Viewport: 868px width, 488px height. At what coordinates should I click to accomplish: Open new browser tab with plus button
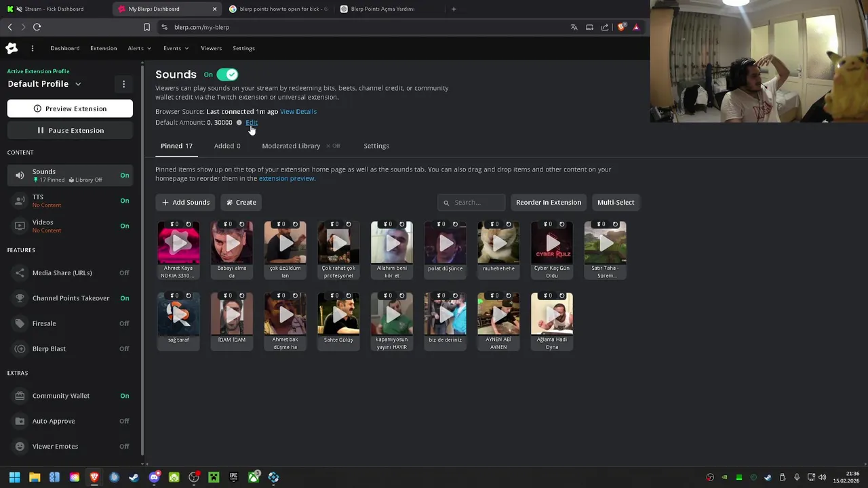[454, 9]
